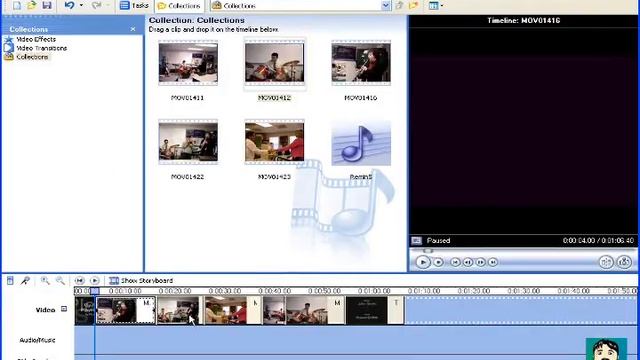Select the third timeline clip under the cursor
Viewport: 640px width, 360px height.
[178, 311]
